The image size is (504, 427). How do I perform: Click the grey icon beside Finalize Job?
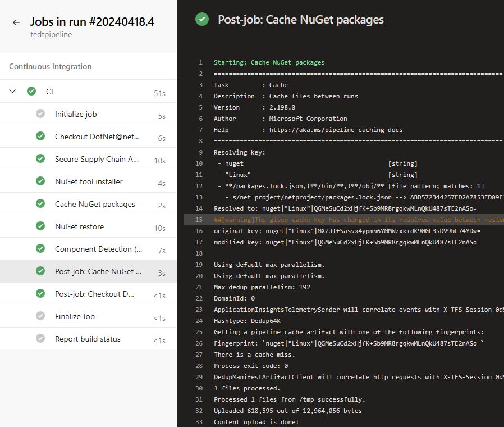pyautogui.click(x=40, y=316)
